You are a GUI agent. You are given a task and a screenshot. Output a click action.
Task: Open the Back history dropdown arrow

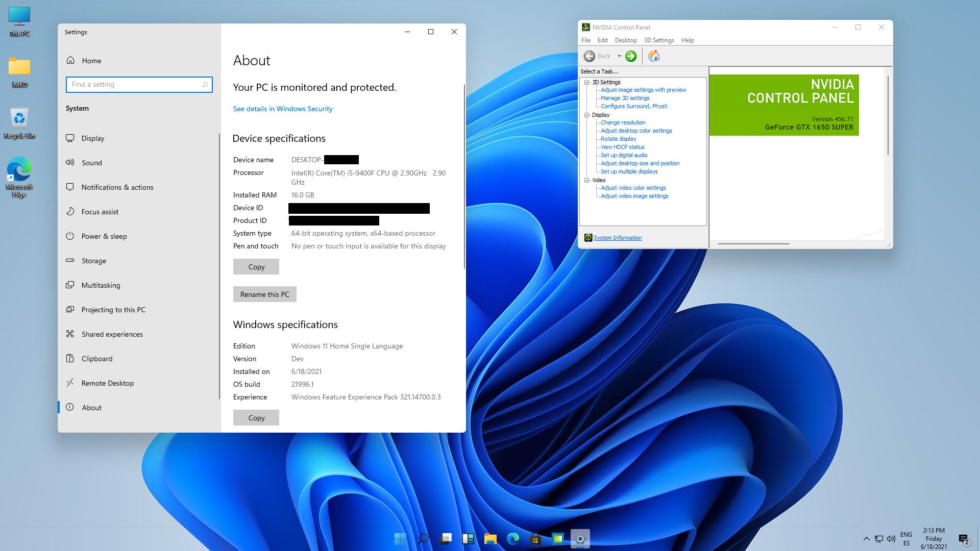coord(619,56)
